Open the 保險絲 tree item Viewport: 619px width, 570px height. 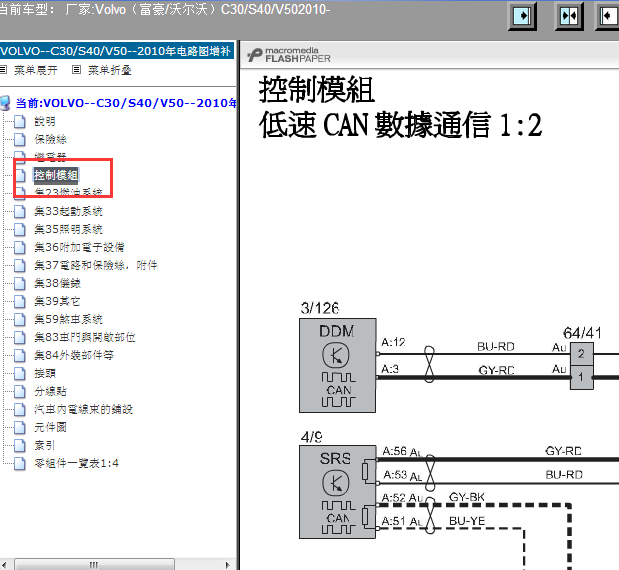[51, 139]
